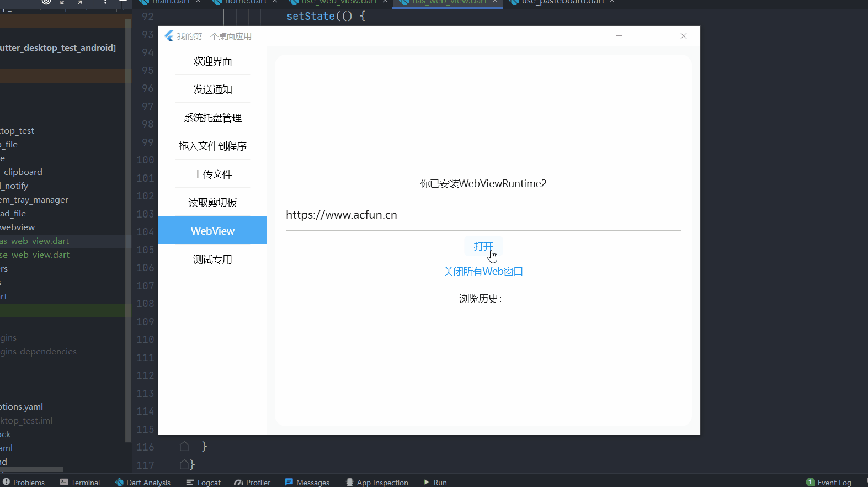
Task: Click the Flutter logo in the app title bar
Action: pos(169,36)
